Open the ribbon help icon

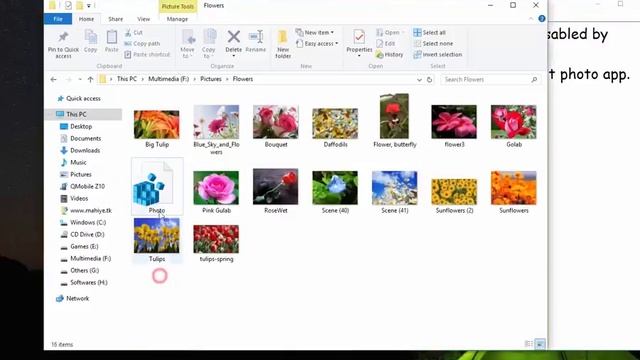point(542,19)
